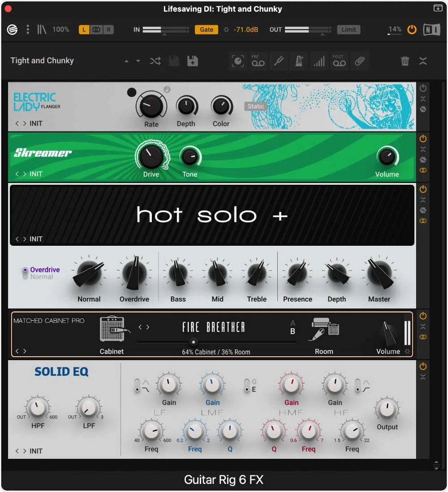This screenshot has height=492, width=448.
Task: Select cabinet variant B
Action: point(293,331)
